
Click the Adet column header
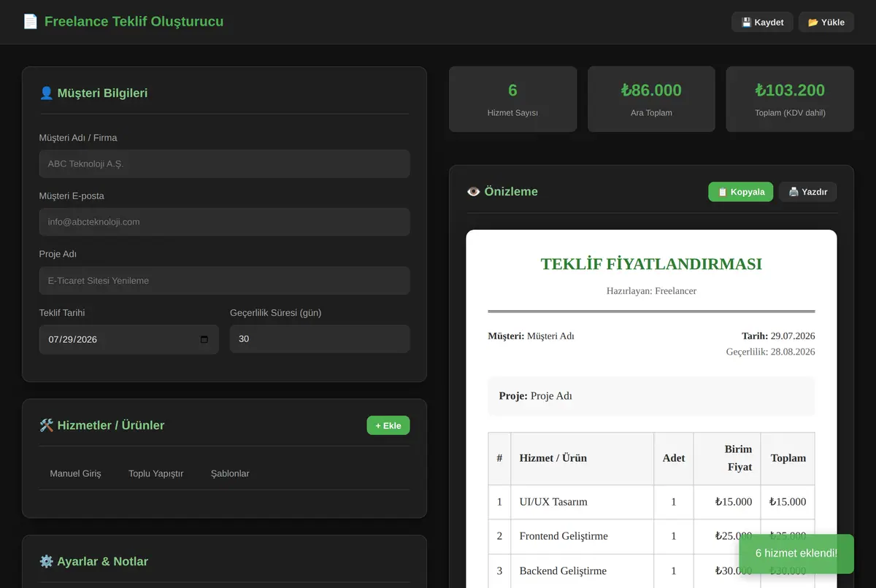674,458
